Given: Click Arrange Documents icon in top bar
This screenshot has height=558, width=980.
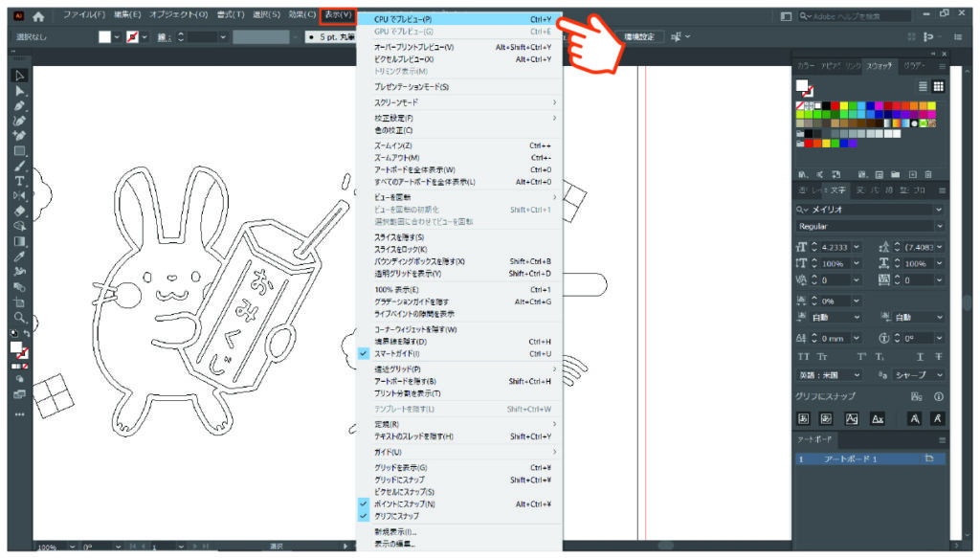Looking at the screenshot, I should point(787,16).
